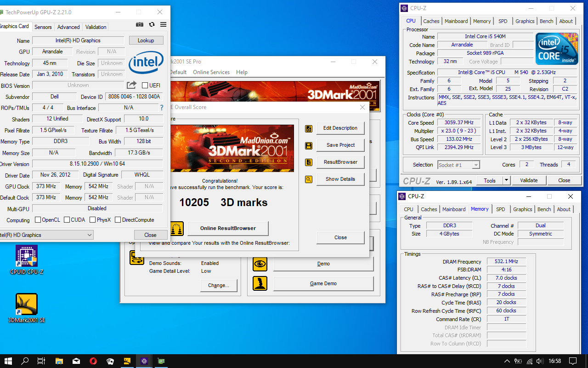Click the 3DMark2001 banner image in score dialog

(x=232, y=148)
